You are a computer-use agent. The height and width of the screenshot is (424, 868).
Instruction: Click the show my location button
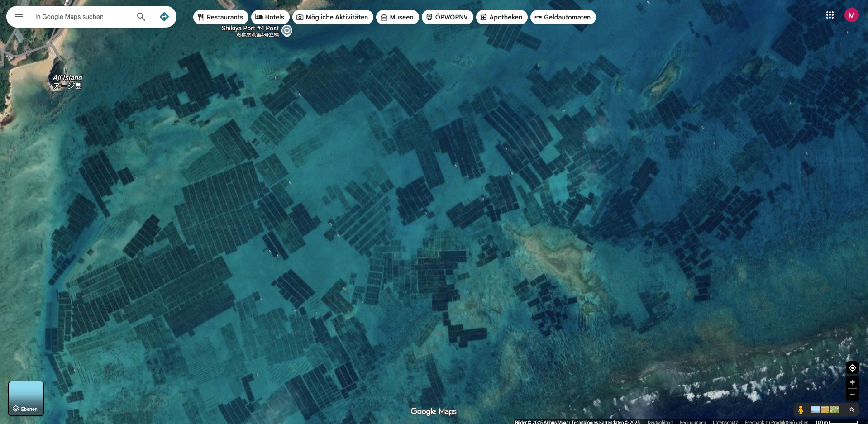coord(852,368)
